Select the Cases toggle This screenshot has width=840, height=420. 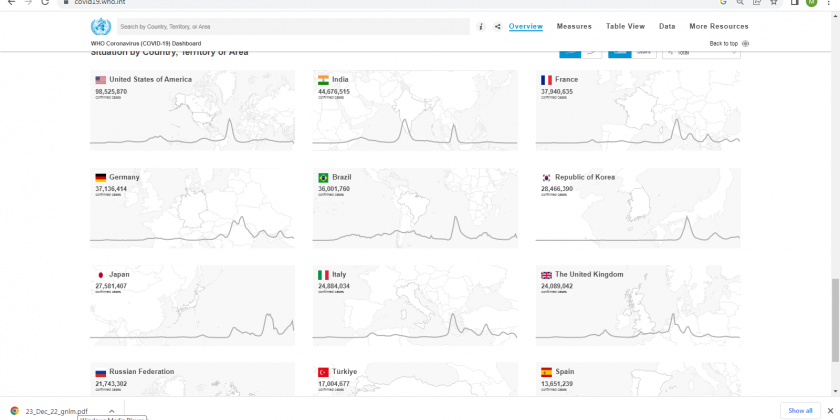coord(619,52)
